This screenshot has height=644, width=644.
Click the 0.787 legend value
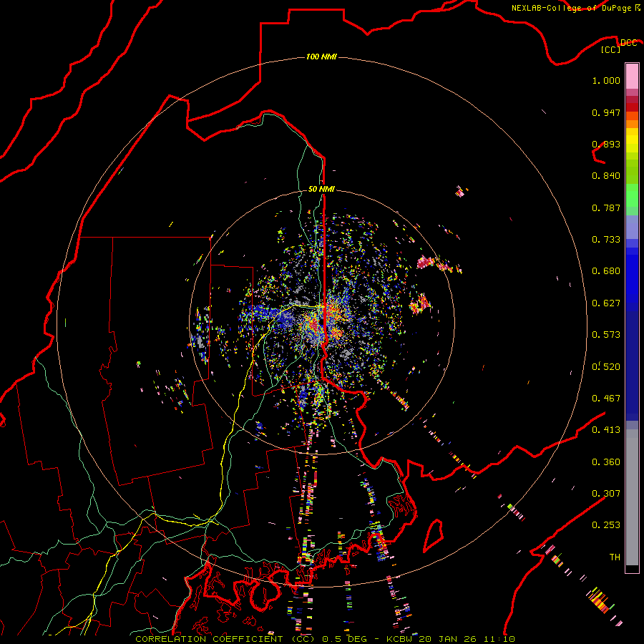pos(606,208)
